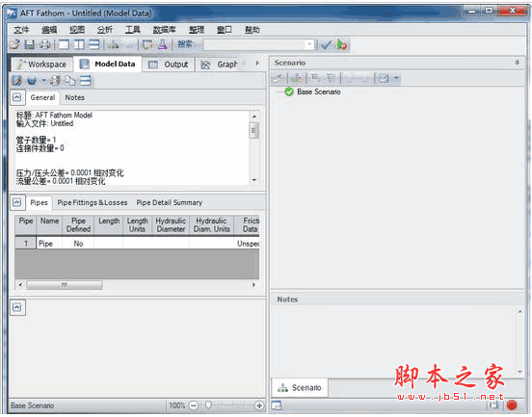532x417 pixels.
Task: Click the section layout icon in Model Data toolbar
Action: [x=85, y=81]
